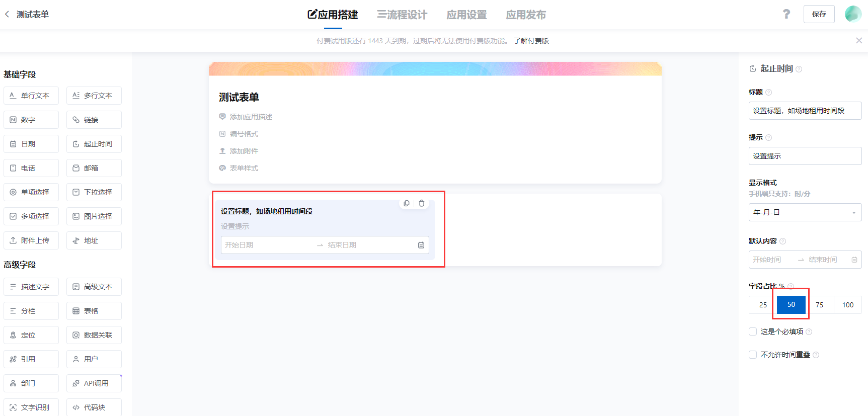Image resolution: width=868 pixels, height=416 pixels.
Task: Check 不允许时间重叠 checkbox
Action: (753, 355)
